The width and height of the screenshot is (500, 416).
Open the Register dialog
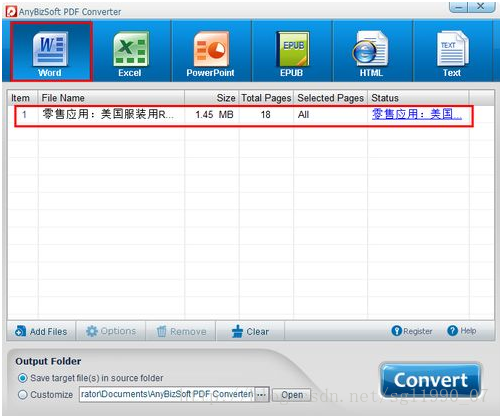[412, 331]
